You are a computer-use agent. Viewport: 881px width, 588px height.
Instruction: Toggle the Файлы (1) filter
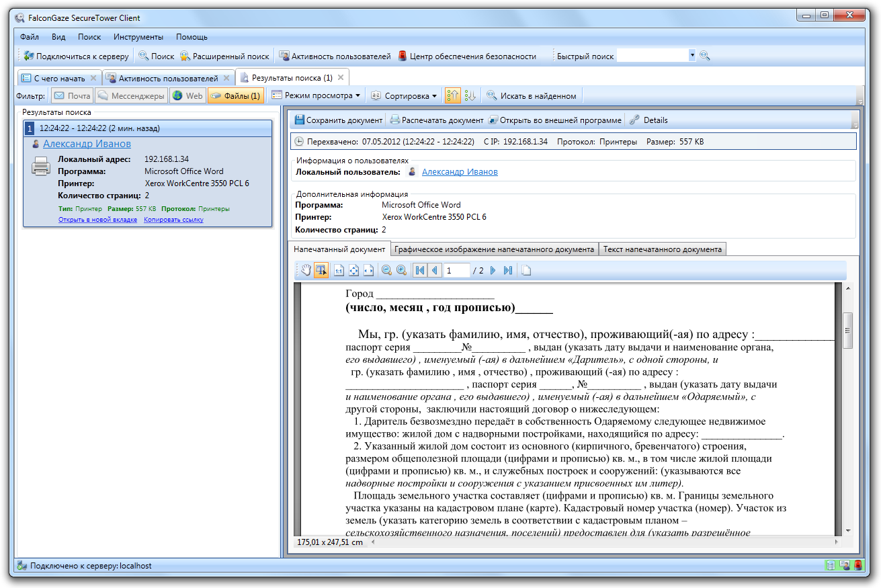pyautogui.click(x=235, y=96)
